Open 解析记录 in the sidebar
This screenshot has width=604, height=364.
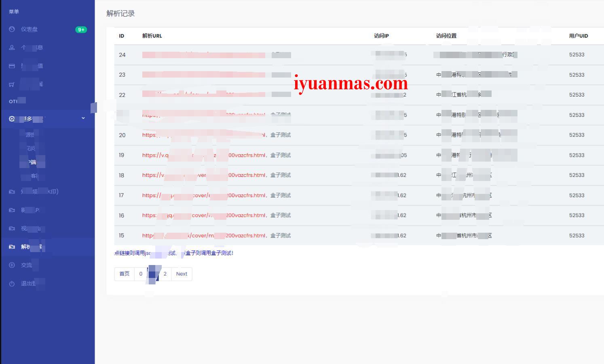47,246
